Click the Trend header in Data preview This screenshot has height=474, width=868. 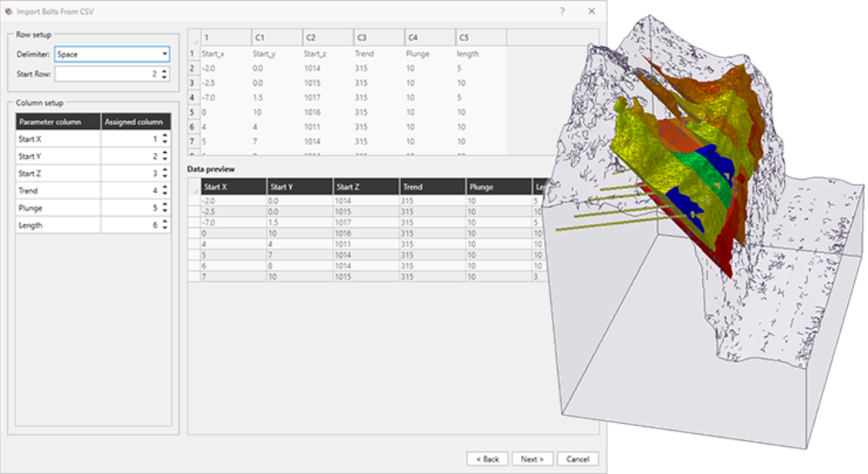432,187
